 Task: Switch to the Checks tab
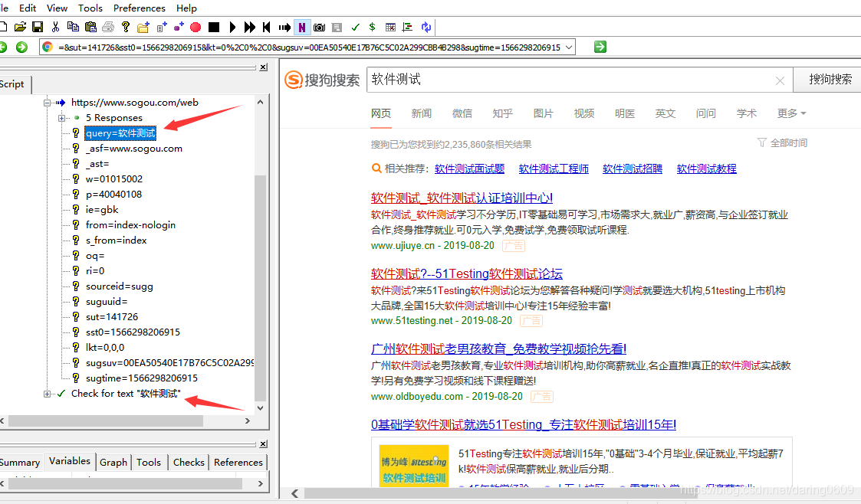pos(189,463)
